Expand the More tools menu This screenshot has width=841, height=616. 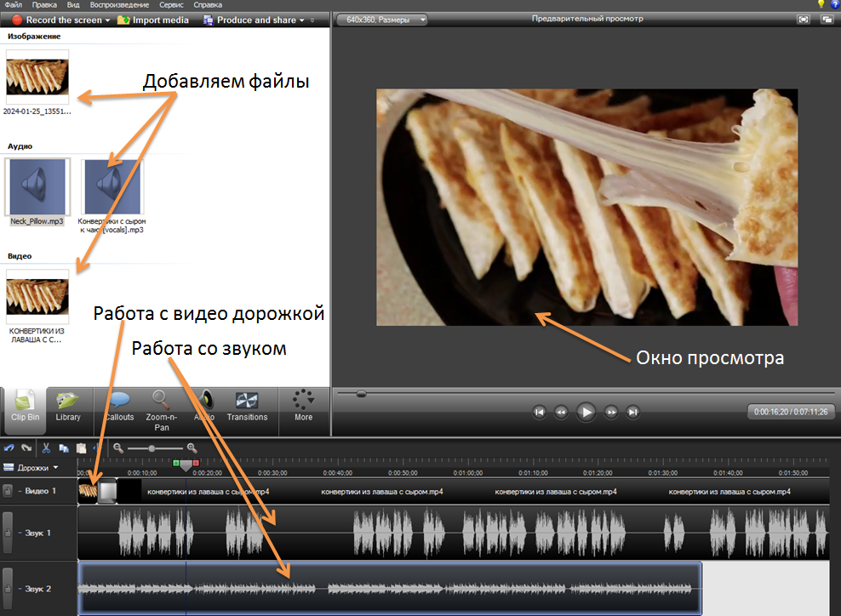[303, 406]
